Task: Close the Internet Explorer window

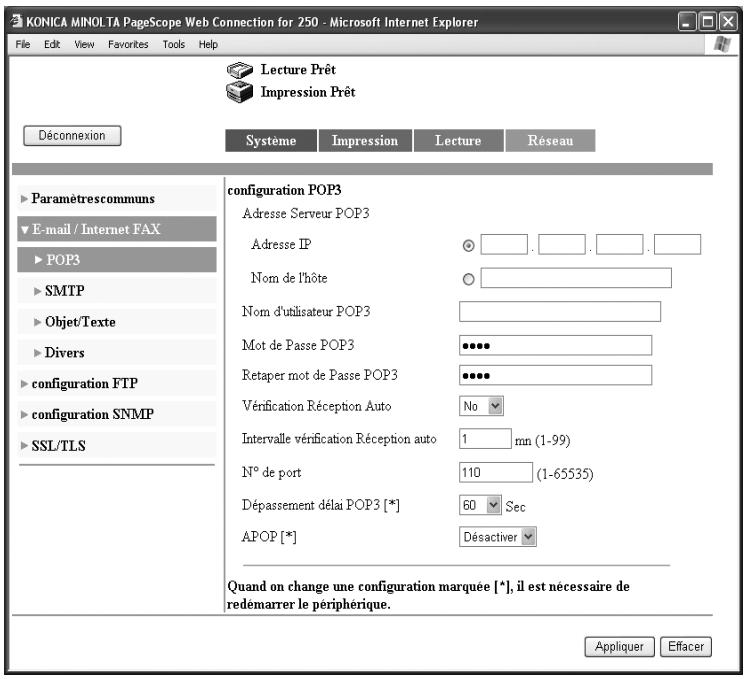Action: (728, 21)
